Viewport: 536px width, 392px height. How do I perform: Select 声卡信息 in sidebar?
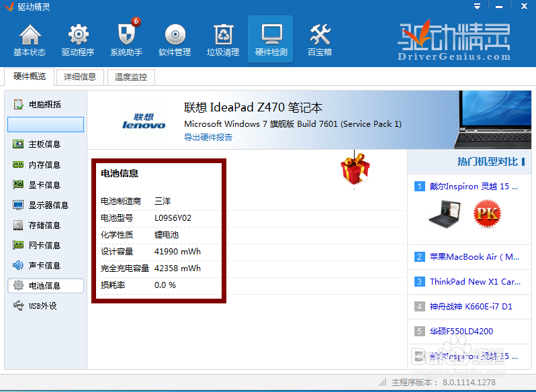[x=45, y=265]
